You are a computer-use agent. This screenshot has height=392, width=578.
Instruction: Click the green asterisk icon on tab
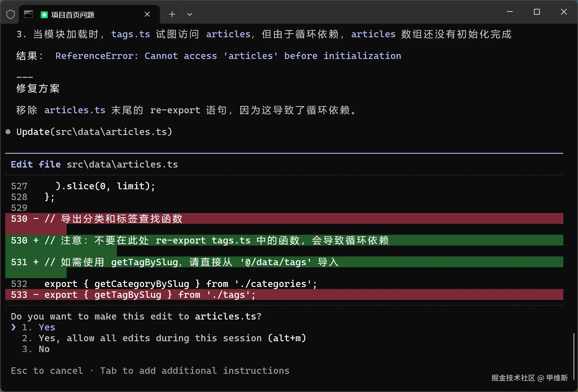coord(44,15)
